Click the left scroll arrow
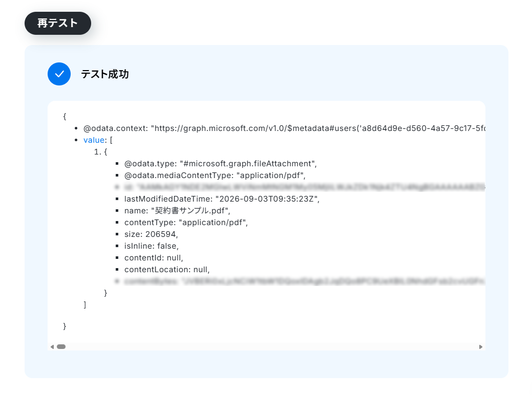 [x=52, y=347]
